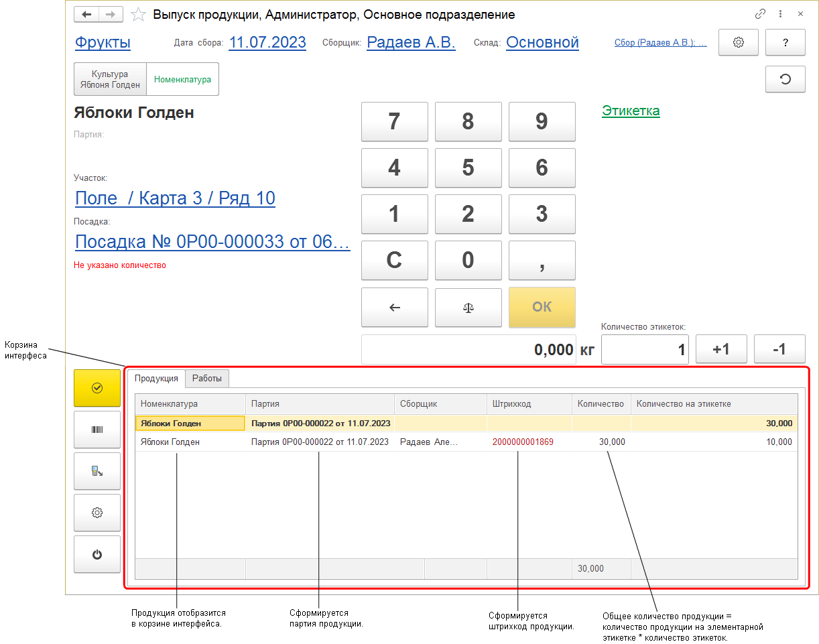Tap keypad digit 2
819x644 pixels.
point(468,214)
